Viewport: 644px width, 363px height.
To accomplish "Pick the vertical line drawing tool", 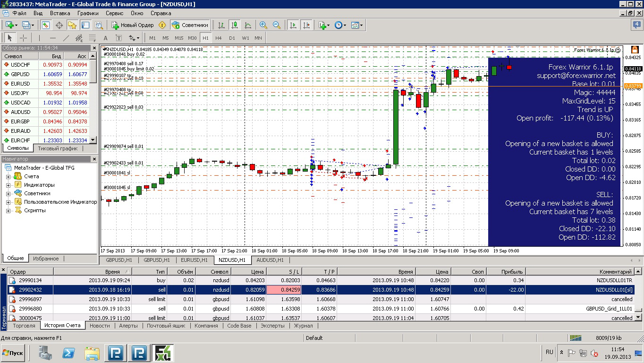I will tap(39, 38).
